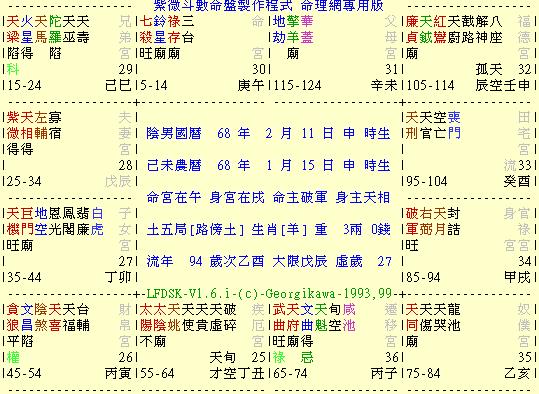Select the age range 105-114
Screen dimensions: 539x394
pos(430,86)
